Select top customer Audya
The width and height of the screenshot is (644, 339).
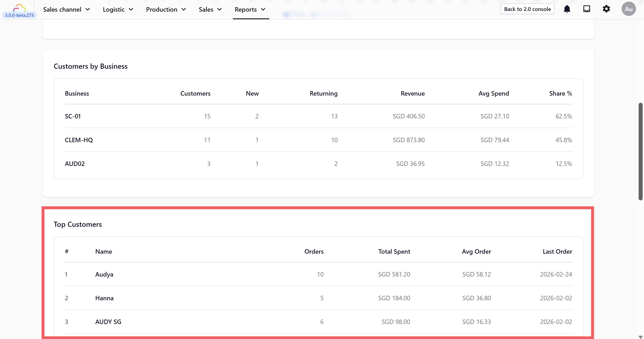point(104,275)
